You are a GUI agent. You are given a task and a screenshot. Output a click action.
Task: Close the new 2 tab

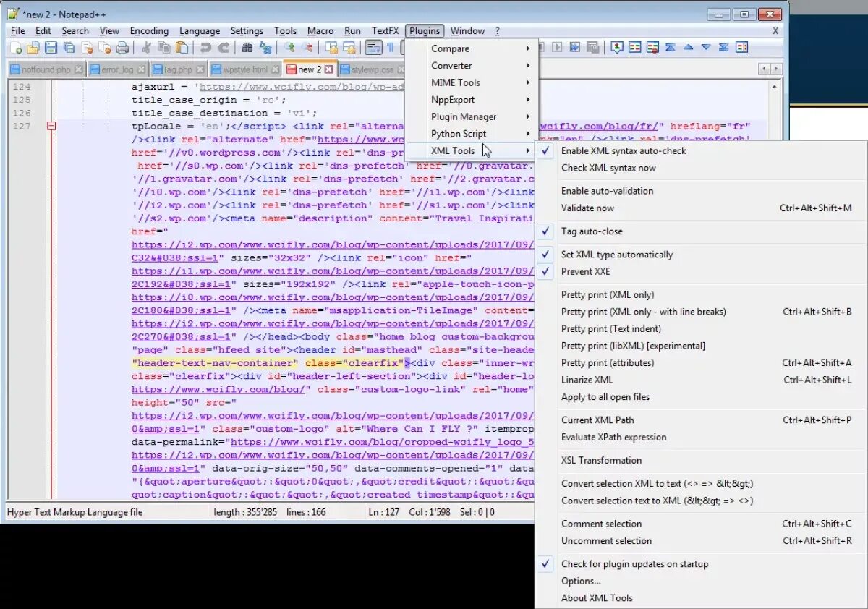[328, 69]
